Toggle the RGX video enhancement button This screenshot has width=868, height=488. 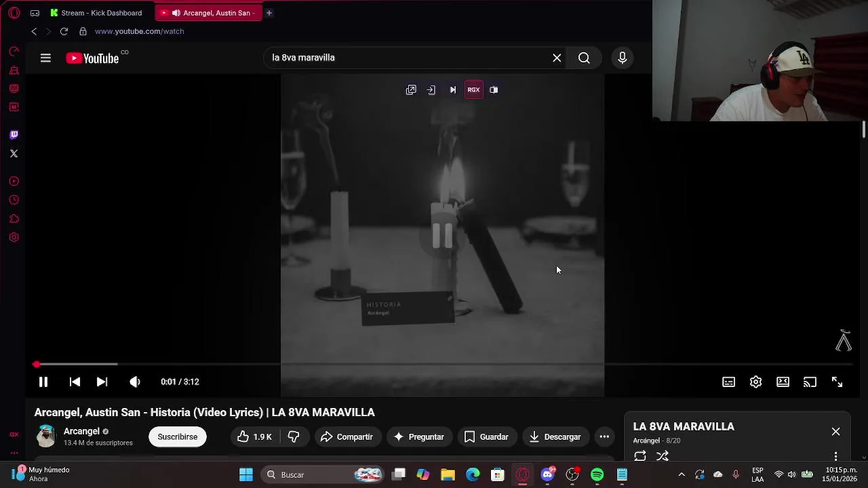tap(473, 90)
